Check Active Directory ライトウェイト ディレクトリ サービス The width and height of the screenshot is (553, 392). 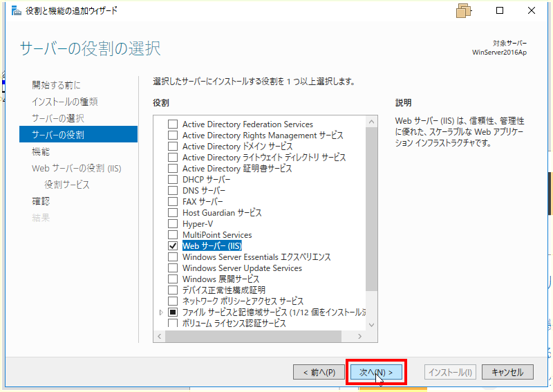click(x=173, y=158)
